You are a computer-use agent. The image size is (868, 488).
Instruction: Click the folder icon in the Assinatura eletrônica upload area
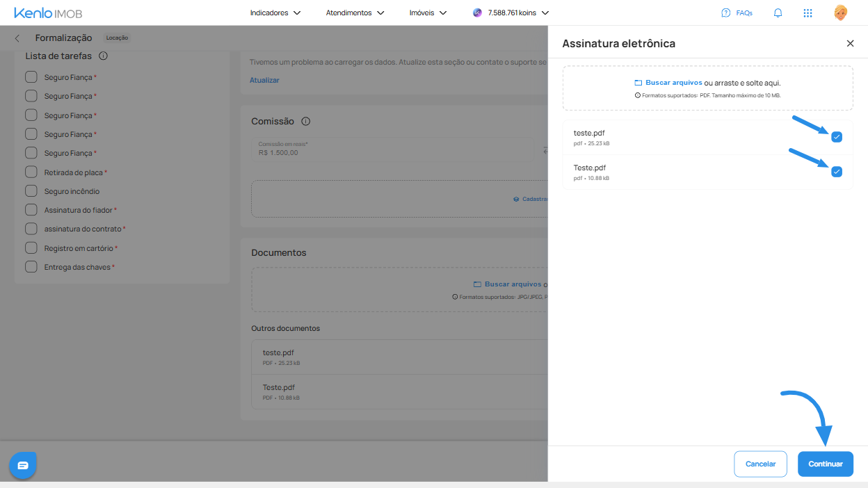pyautogui.click(x=638, y=83)
